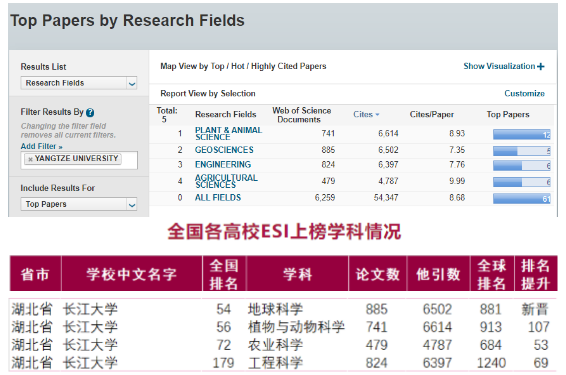Screen dimensions: 566x375
Task: Click the help icon beside Filter Results By
Action: click(x=90, y=113)
